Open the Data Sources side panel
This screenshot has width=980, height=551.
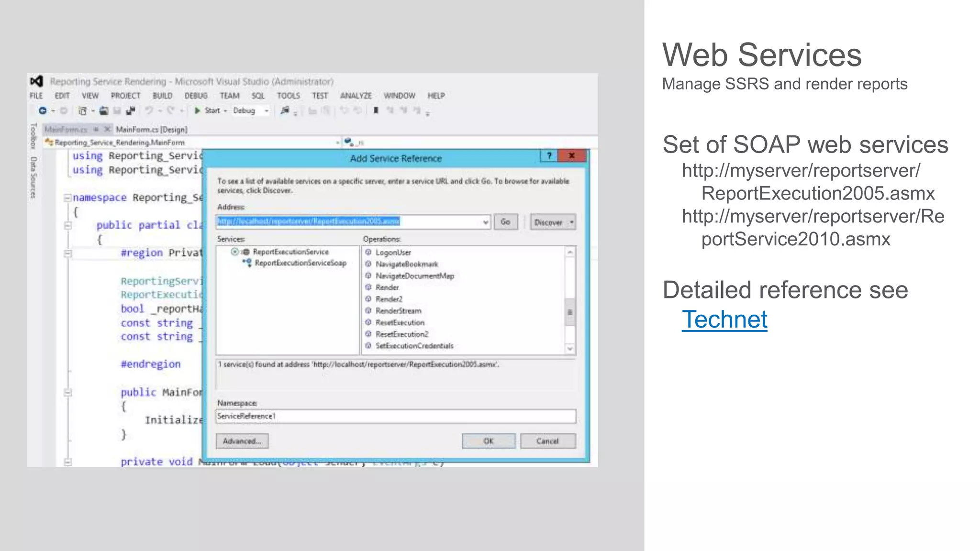click(x=33, y=177)
